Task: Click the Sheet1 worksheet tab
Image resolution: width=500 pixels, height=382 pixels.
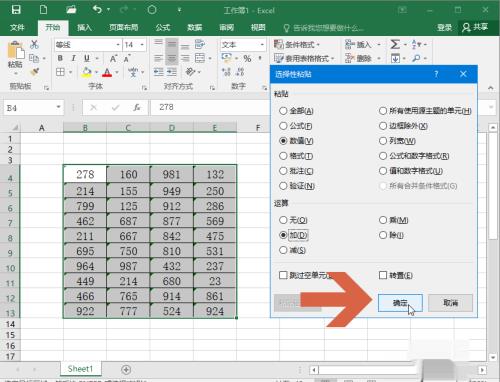Action: 80,369
